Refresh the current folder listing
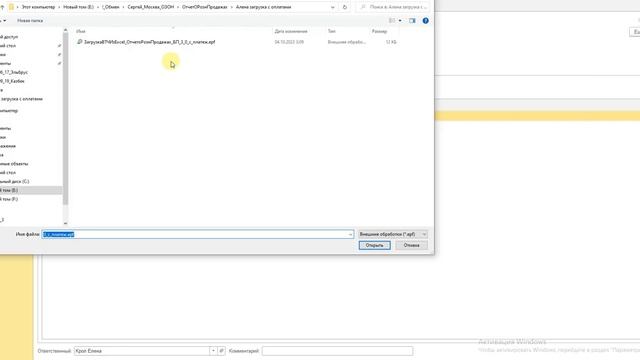 pos(344,7)
